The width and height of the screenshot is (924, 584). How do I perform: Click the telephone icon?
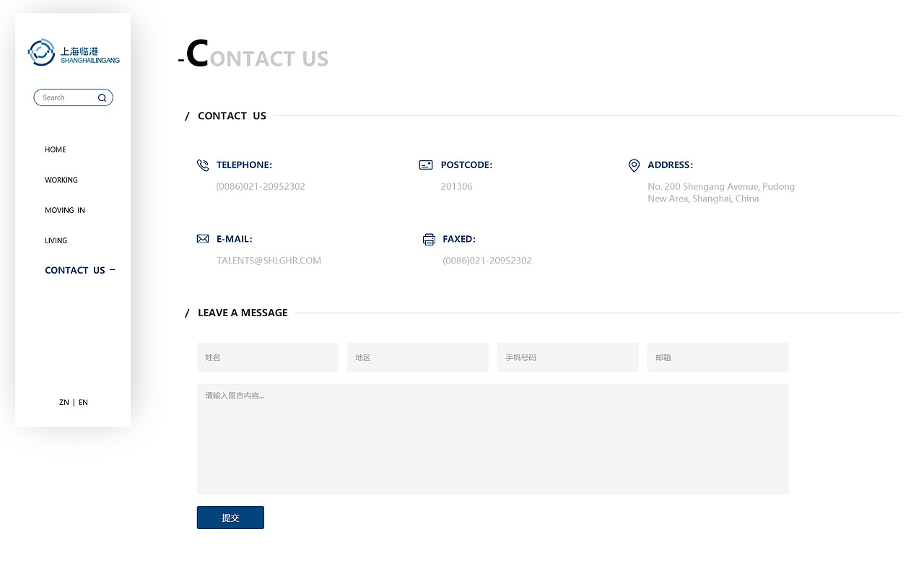tap(203, 165)
